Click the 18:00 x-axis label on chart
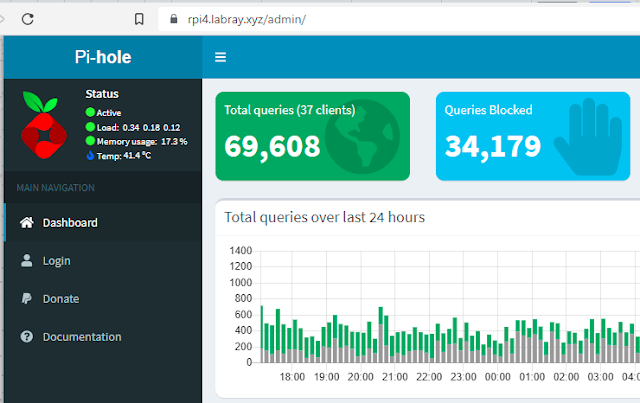Image resolution: width=640 pixels, height=403 pixels. 292,377
